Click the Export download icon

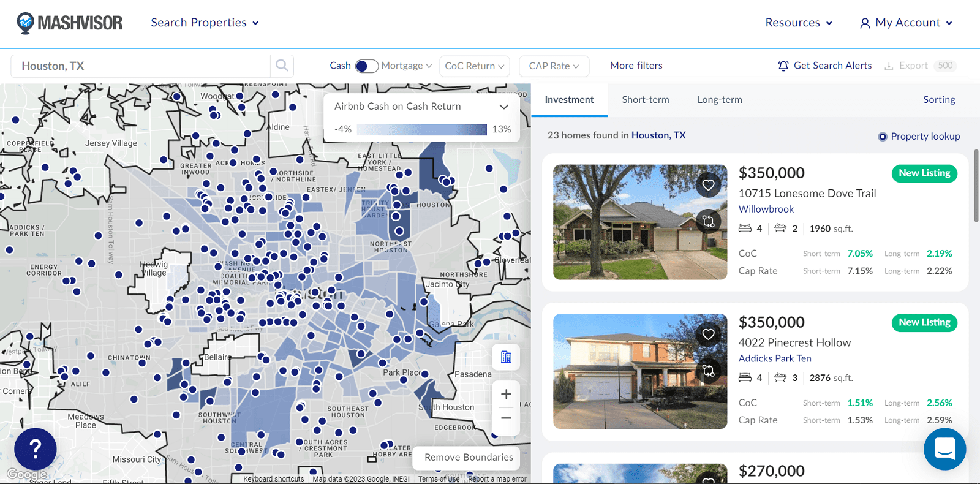point(889,66)
